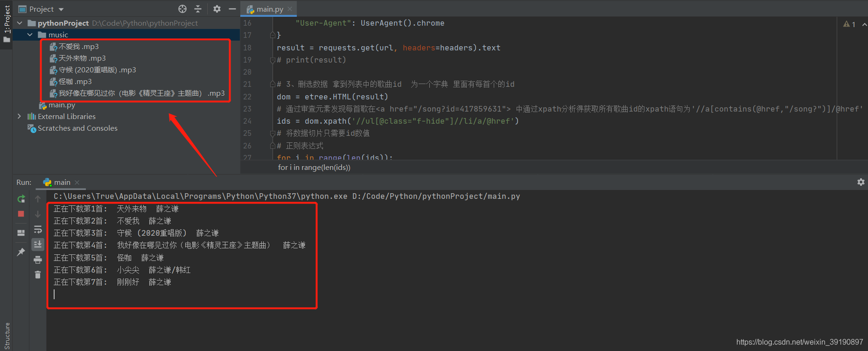Toggle scroll to end in Run console
The width and height of the screenshot is (868, 351).
38,244
